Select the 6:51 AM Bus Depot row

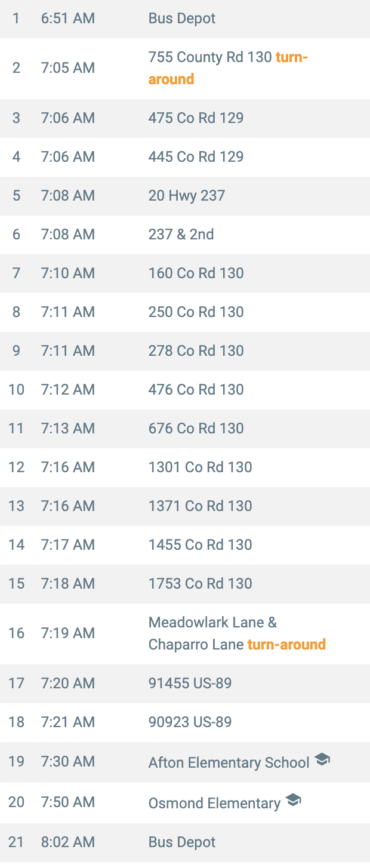click(x=185, y=19)
